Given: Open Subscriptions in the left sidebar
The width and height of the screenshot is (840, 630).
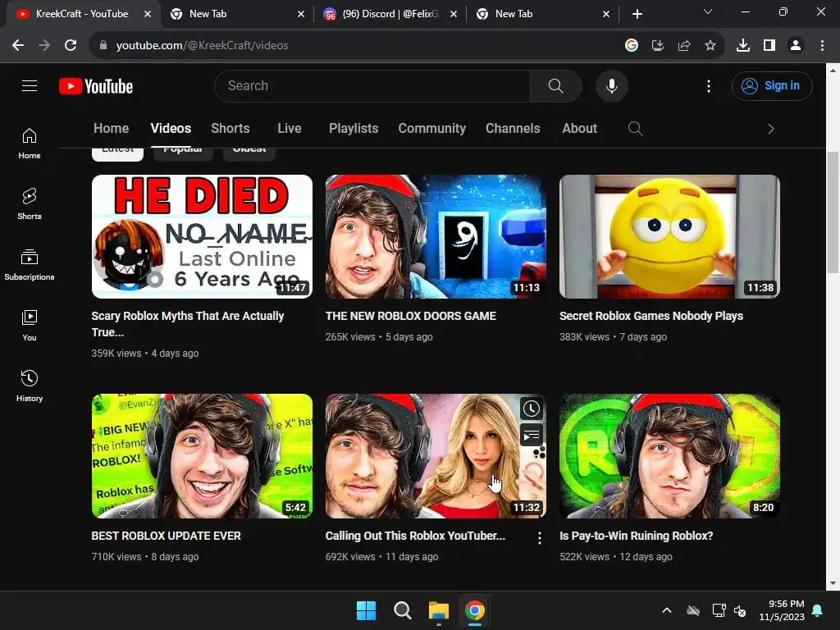Looking at the screenshot, I should tap(30, 265).
